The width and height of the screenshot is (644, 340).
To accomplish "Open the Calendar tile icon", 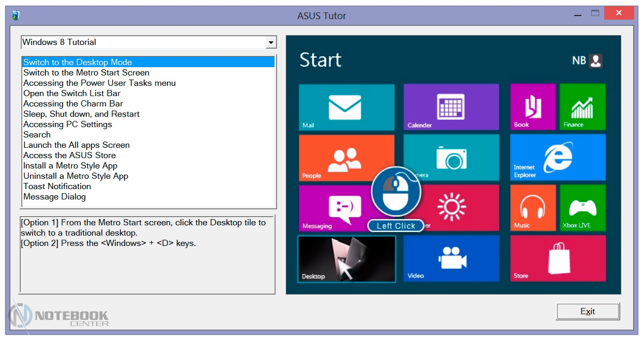I will [x=451, y=107].
